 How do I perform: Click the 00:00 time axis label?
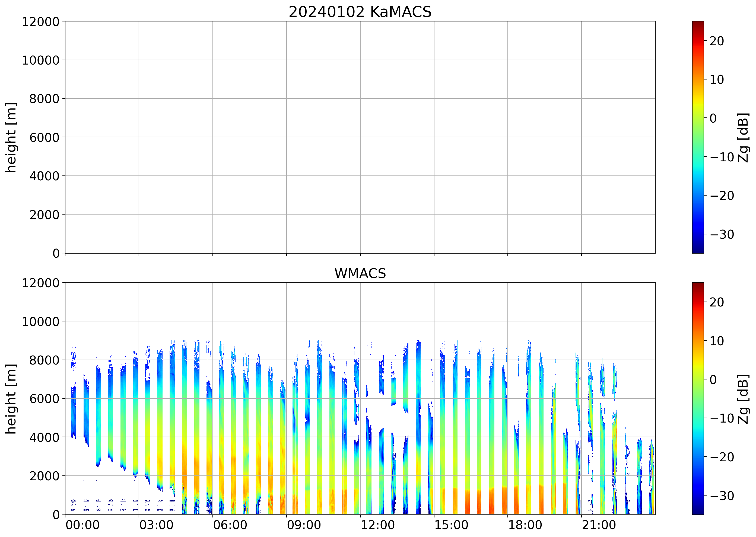click(x=83, y=525)
